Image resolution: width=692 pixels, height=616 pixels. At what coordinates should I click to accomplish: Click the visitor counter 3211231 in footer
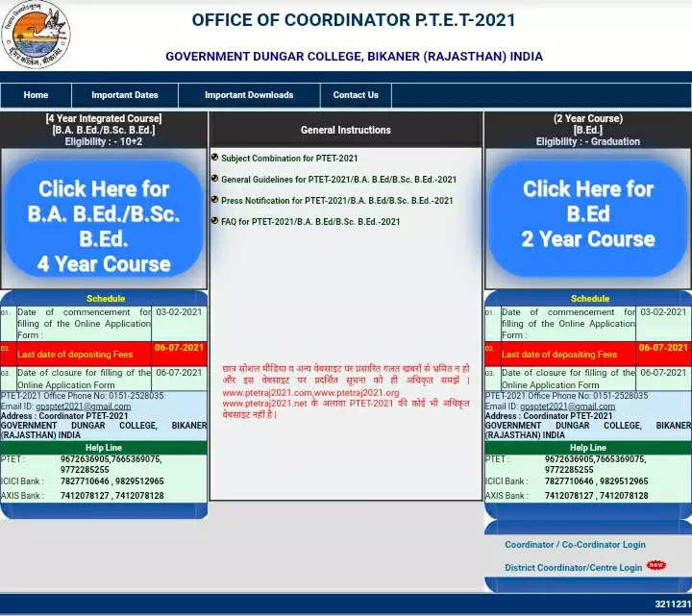pyautogui.click(x=673, y=604)
